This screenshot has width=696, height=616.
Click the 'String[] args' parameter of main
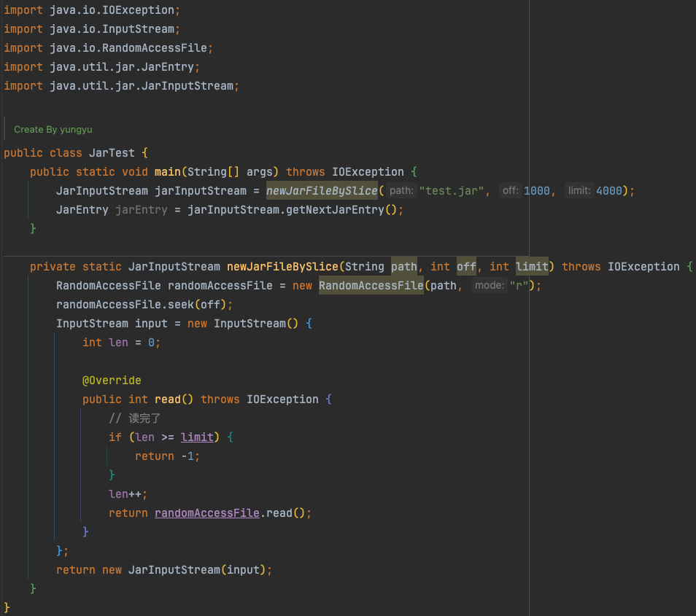pyautogui.click(x=230, y=172)
